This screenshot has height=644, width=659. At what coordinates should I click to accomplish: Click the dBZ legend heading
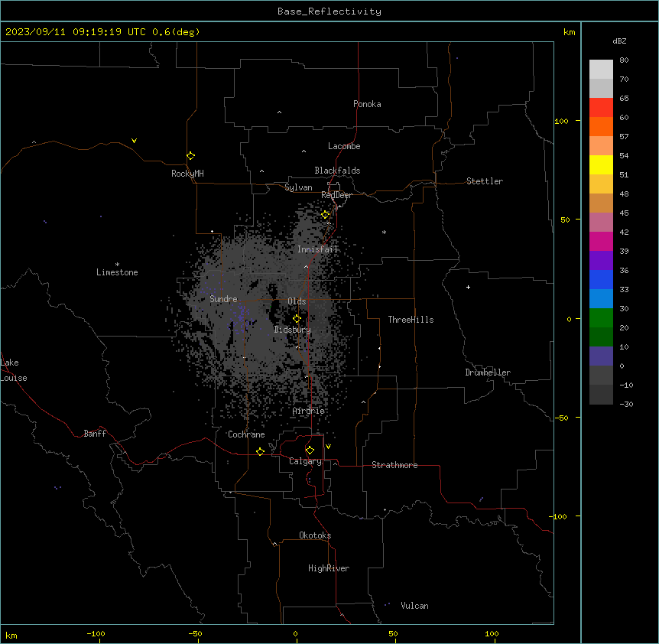coord(619,41)
